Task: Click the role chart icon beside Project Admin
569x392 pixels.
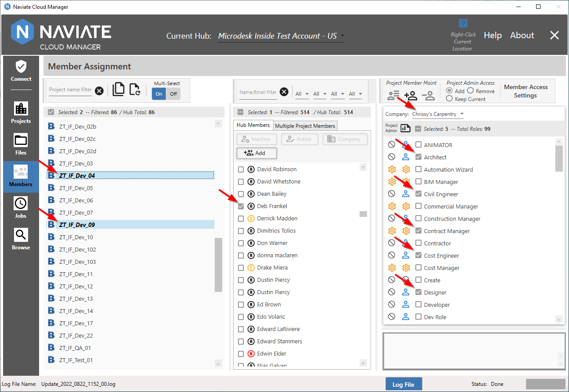Action: coord(405,128)
